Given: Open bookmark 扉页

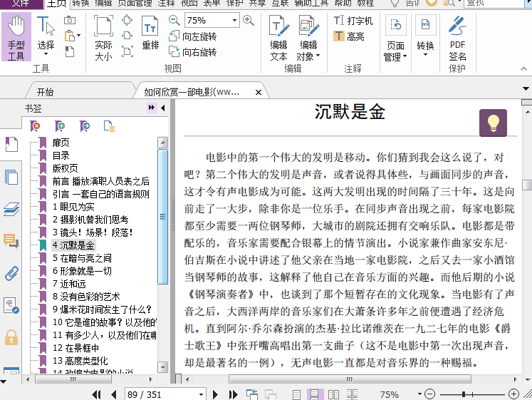Looking at the screenshot, I should [61, 143].
